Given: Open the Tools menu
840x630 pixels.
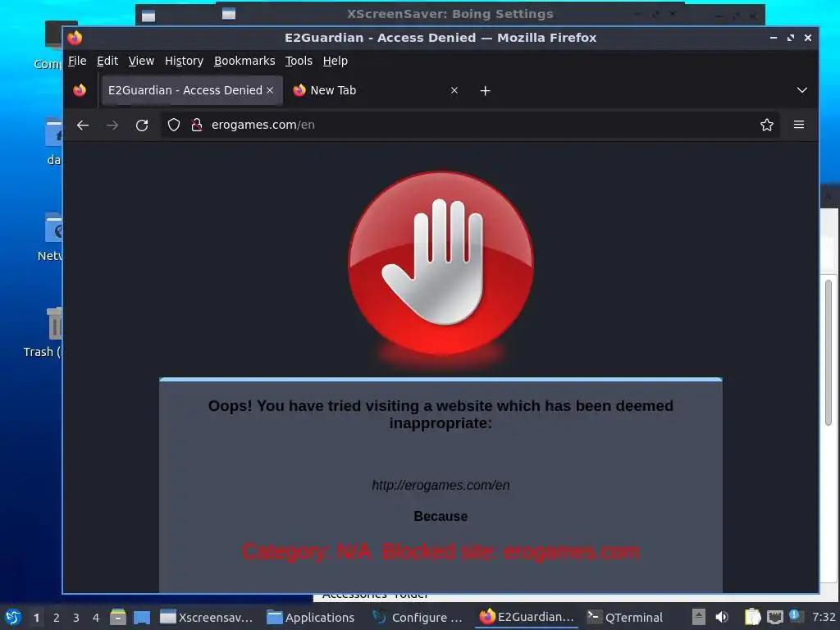Looking at the screenshot, I should point(299,61).
